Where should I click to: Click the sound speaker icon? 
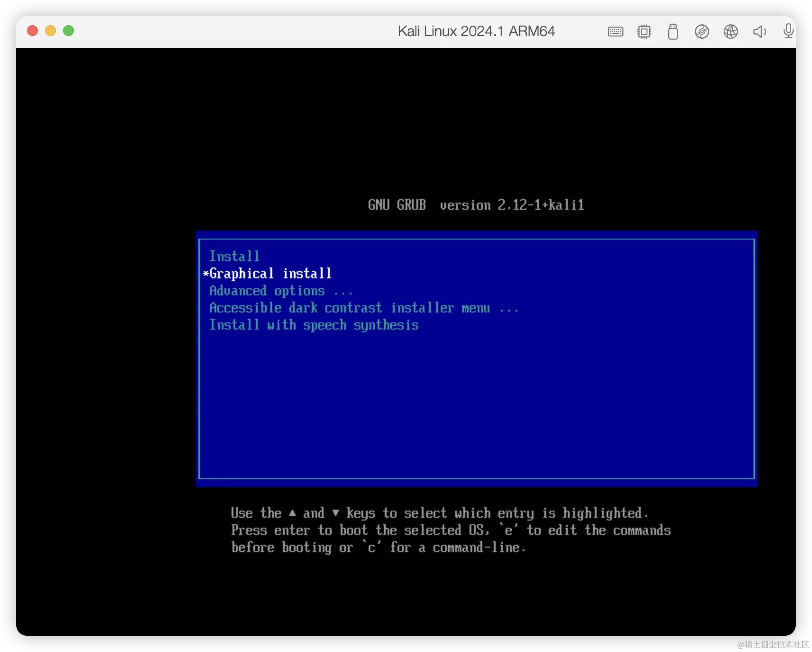coord(760,32)
